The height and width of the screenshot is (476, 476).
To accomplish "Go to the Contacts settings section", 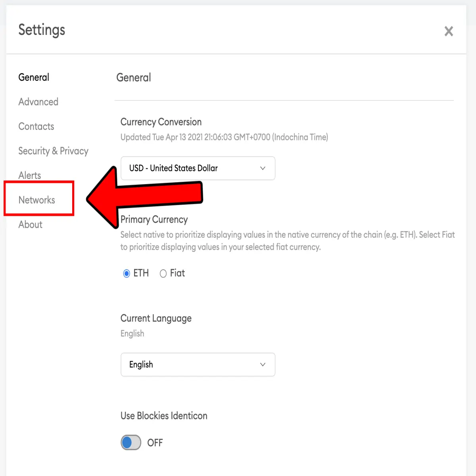I will pyautogui.click(x=36, y=127).
